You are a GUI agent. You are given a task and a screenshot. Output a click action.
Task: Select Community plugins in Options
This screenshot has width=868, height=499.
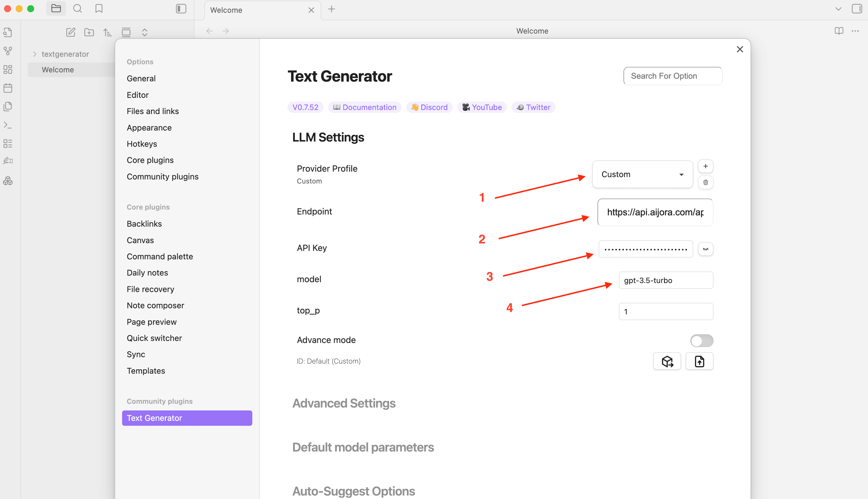[162, 177]
